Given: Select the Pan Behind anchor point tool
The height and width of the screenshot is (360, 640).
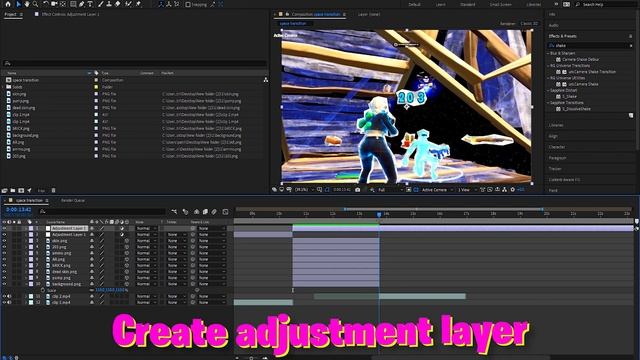Looking at the screenshot, I should 63,4.
